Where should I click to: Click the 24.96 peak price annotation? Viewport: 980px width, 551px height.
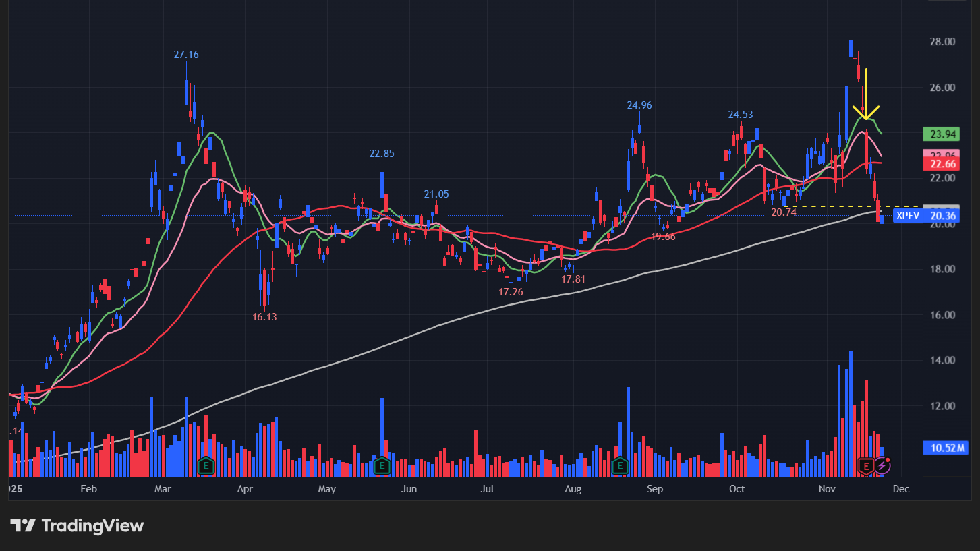click(639, 105)
